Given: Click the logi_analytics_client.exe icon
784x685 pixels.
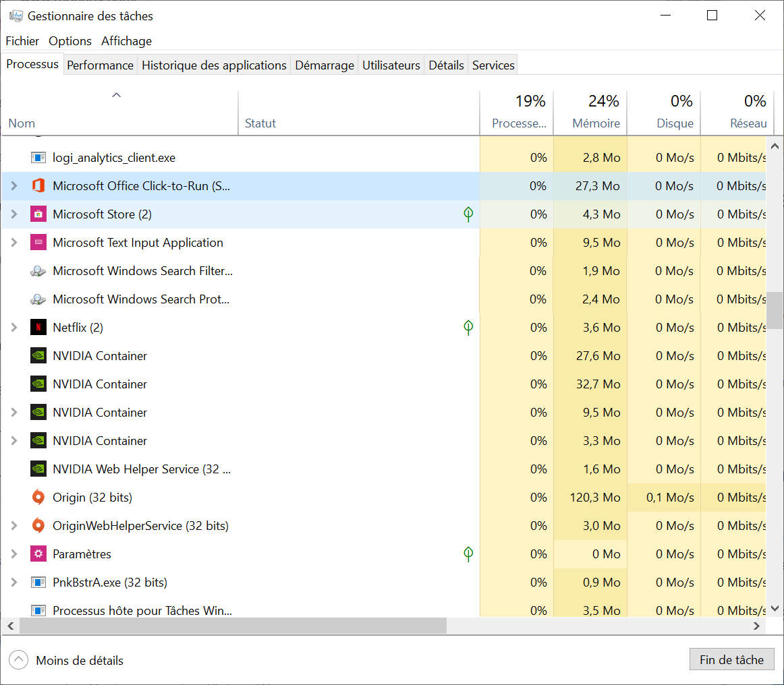Looking at the screenshot, I should (38, 158).
